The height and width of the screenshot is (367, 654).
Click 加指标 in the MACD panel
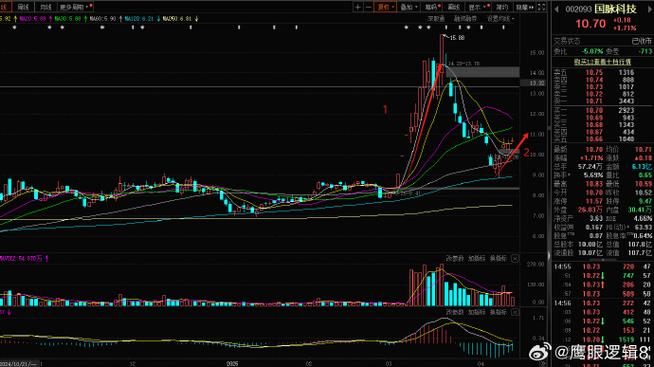476,312
